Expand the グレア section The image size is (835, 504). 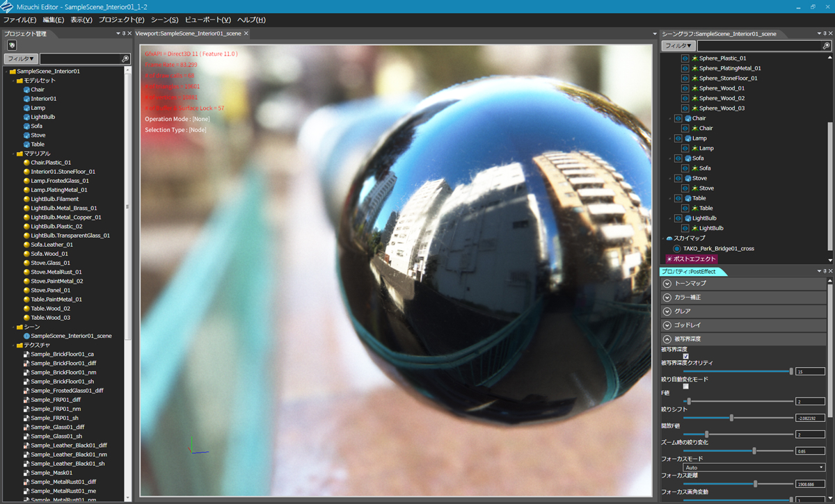tap(667, 311)
